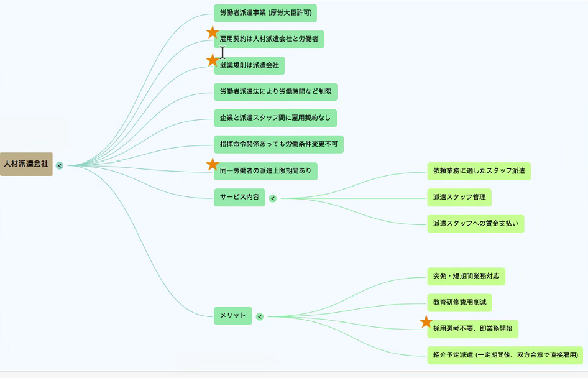
Task: Select the 指揮命令関係あっても労働条件変更不可 node
Action: tap(278, 144)
